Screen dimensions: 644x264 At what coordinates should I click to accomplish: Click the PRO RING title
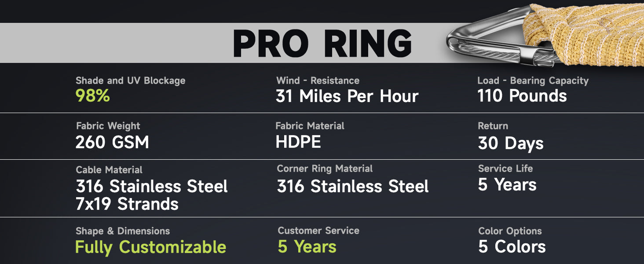tap(322, 43)
